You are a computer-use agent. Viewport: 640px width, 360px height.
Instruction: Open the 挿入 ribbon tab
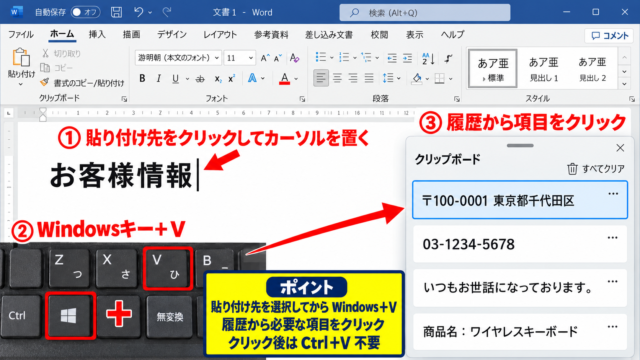point(97,35)
